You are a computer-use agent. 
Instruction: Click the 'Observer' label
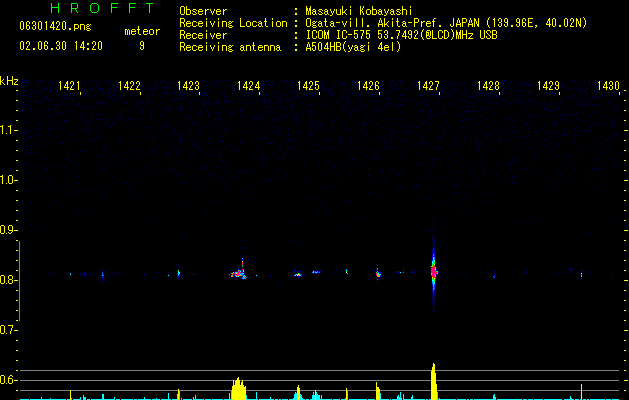tap(203, 11)
